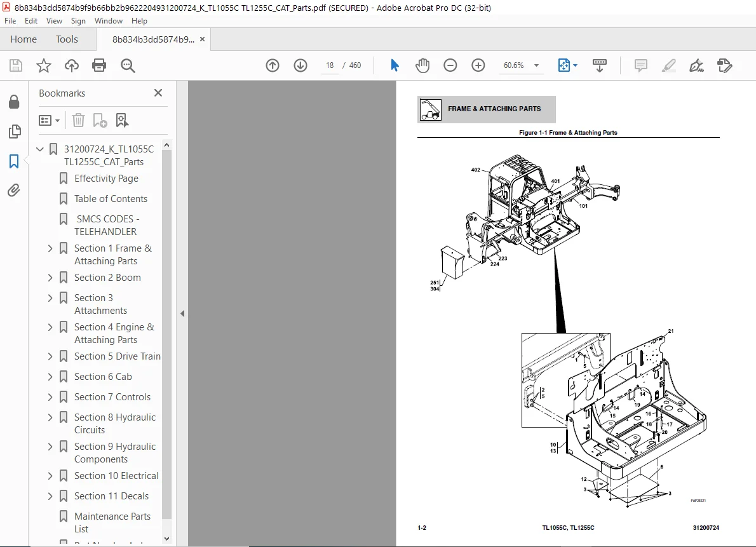Open the Help menu
The height and width of the screenshot is (547, 756).
[x=139, y=21]
